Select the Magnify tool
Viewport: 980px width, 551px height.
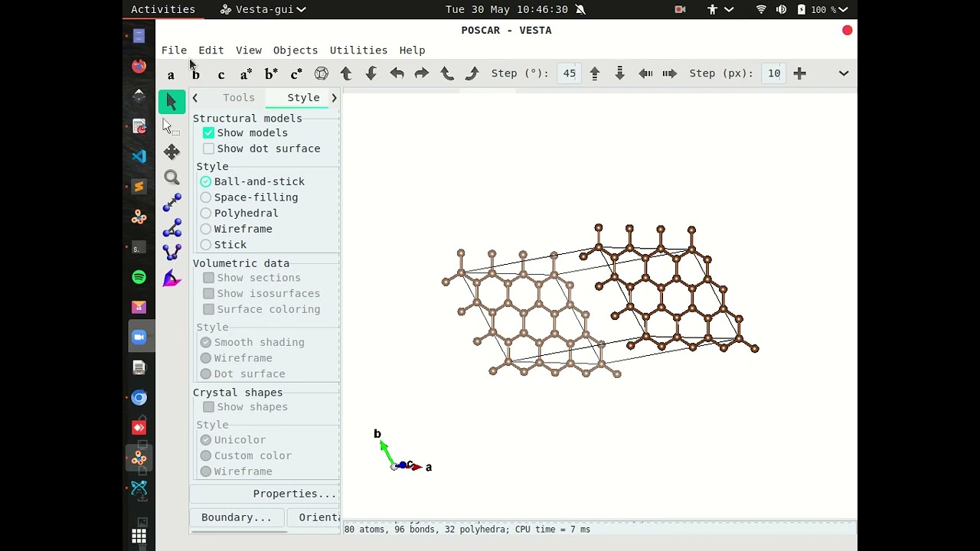pyautogui.click(x=171, y=178)
